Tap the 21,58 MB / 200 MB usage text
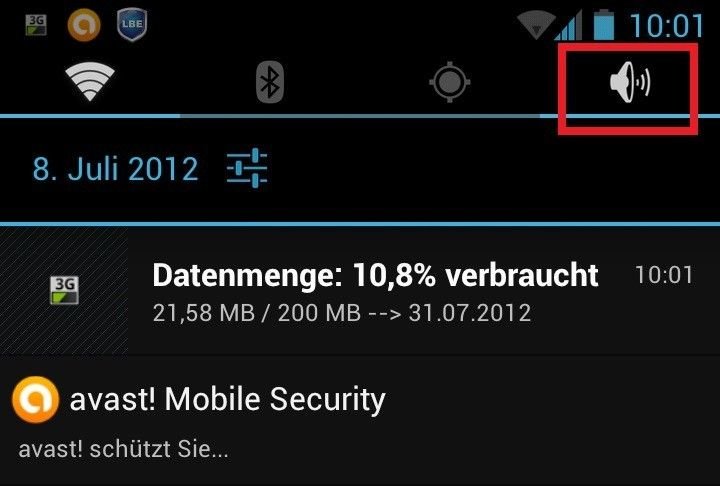Screen dimensions: 720x486 click(342, 313)
